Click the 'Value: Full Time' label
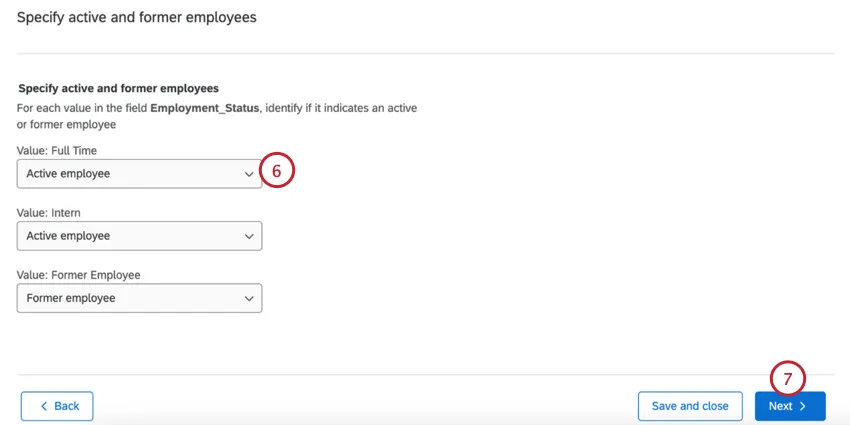The image size is (850, 425). coord(57,151)
